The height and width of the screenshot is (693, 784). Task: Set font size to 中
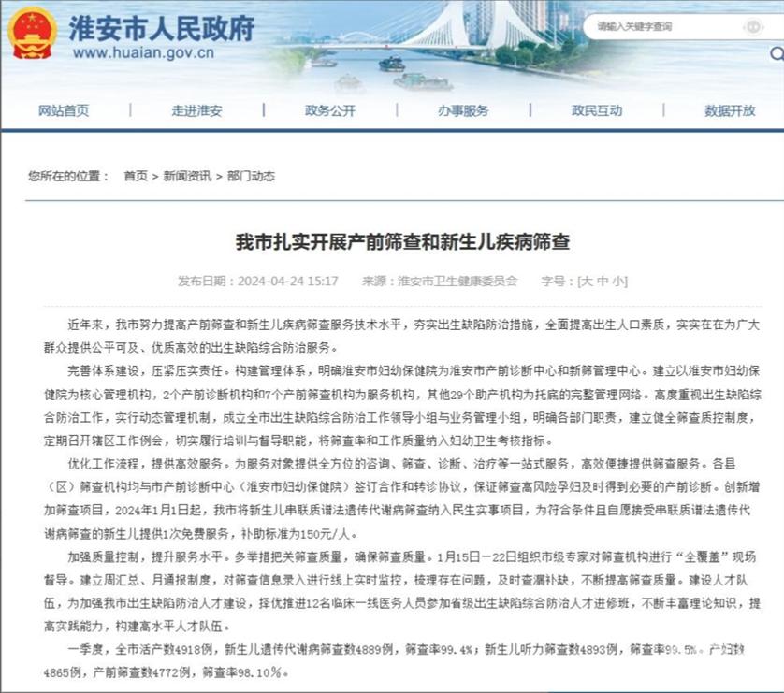point(603,281)
